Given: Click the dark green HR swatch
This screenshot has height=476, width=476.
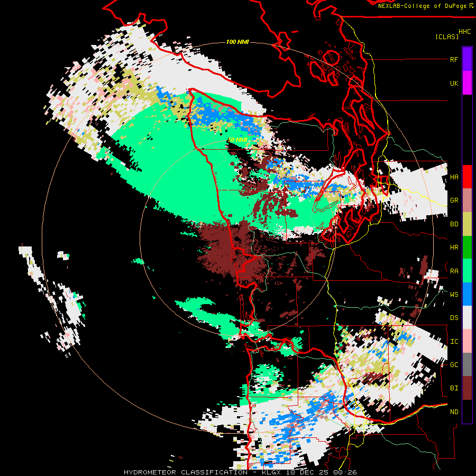Looking at the screenshot, I should click(x=467, y=248).
